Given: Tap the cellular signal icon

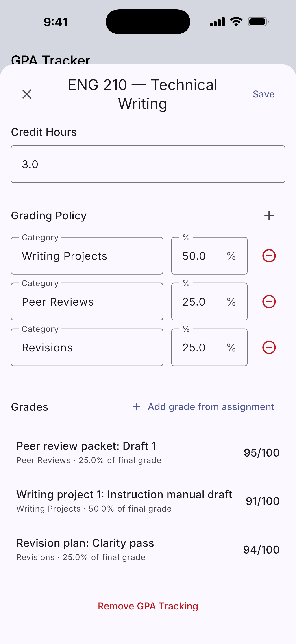Looking at the screenshot, I should [217, 22].
